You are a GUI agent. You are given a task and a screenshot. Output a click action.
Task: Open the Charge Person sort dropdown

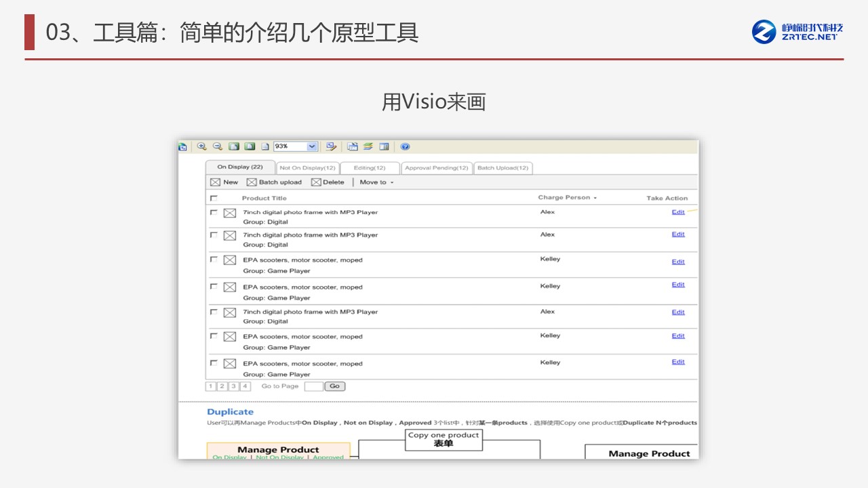(x=595, y=198)
